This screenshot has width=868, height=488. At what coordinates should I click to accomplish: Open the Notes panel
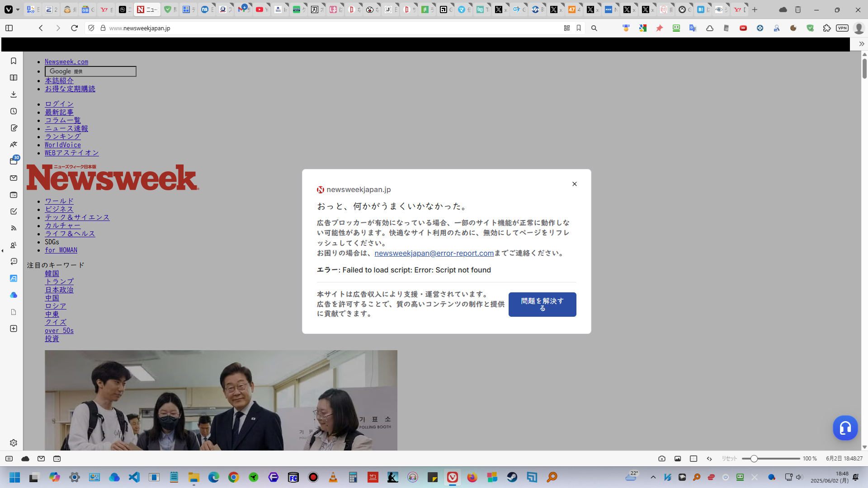coord(14,128)
